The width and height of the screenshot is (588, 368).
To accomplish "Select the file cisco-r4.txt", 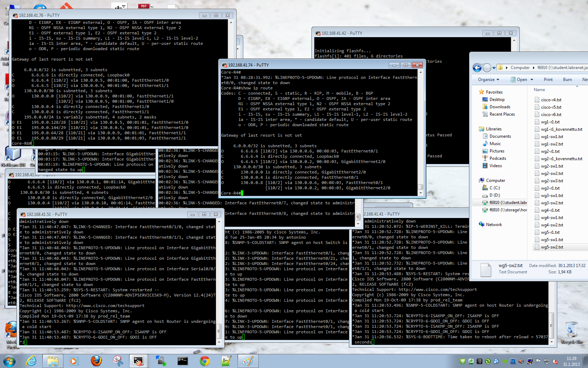I will [x=551, y=100].
